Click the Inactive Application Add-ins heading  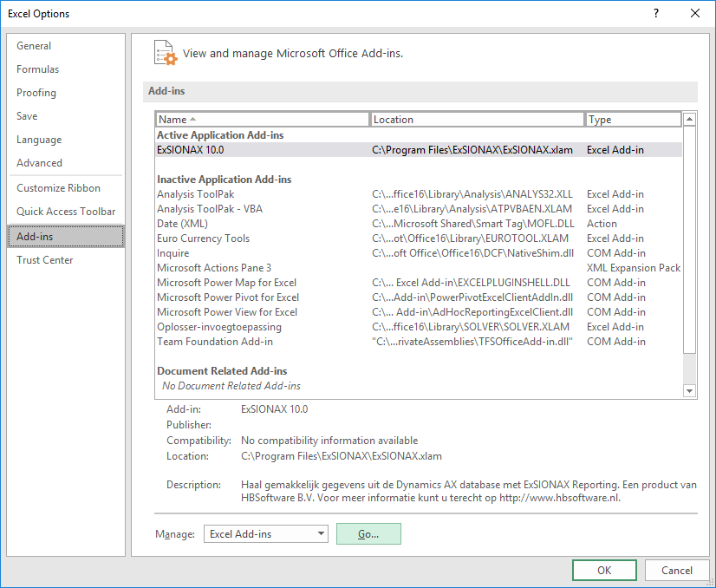coord(225,180)
